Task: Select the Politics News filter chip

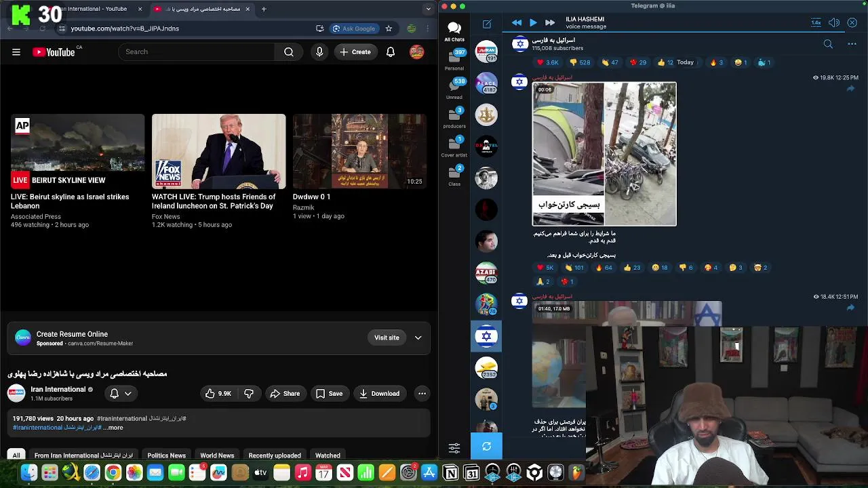Action: pyautogui.click(x=166, y=455)
